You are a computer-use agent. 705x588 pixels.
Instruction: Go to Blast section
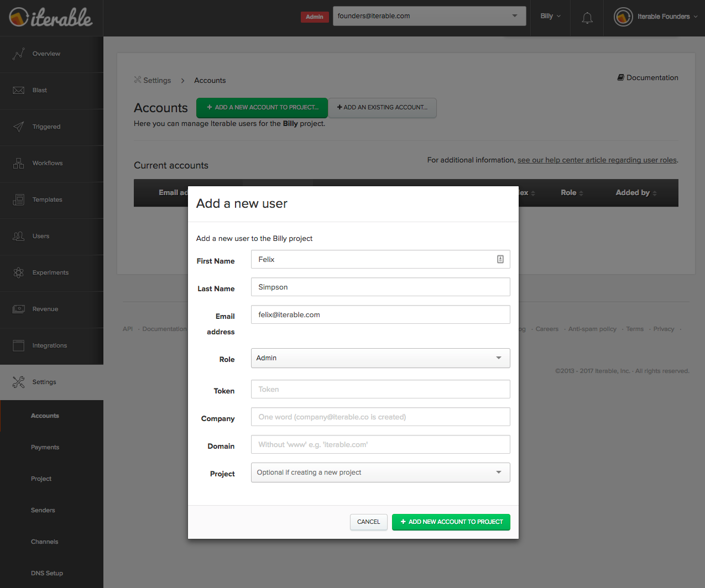51,91
